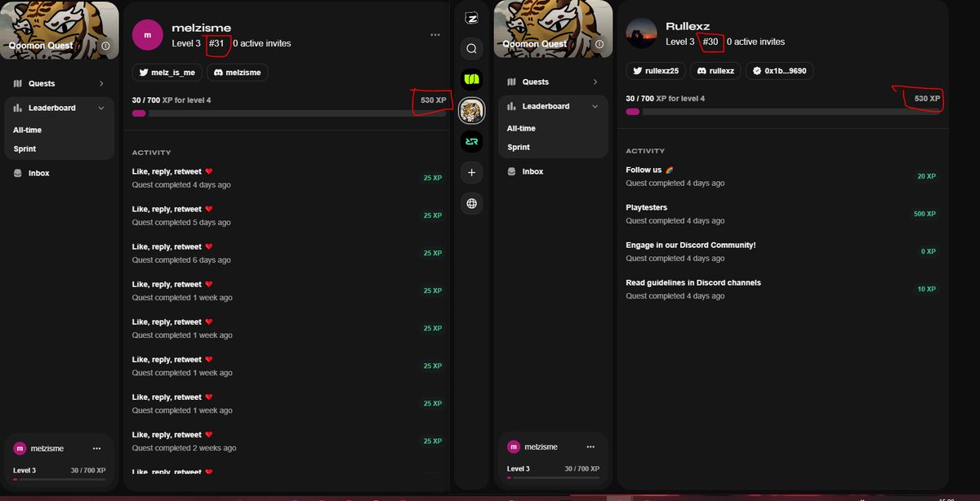980x501 pixels.
Task: Click the Inbox tray icon in melzisme window
Action: tap(18, 173)
